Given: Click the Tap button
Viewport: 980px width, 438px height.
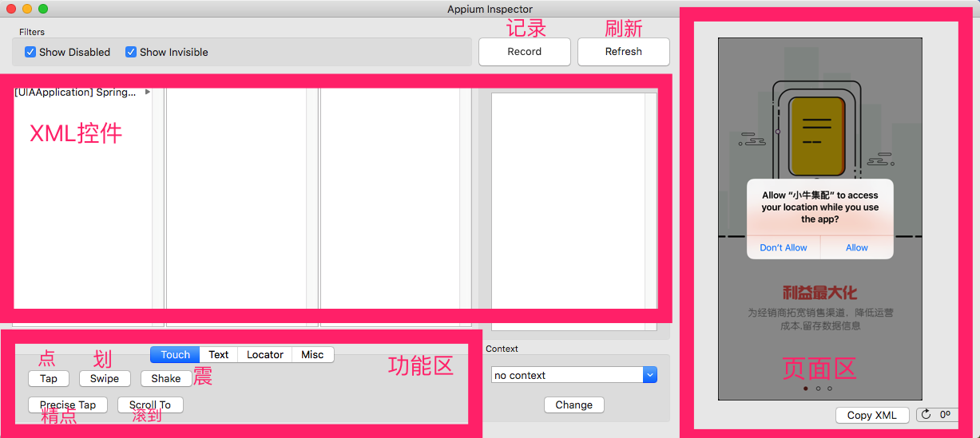Looking at the screenshot, I should click(x=49, y=379).
